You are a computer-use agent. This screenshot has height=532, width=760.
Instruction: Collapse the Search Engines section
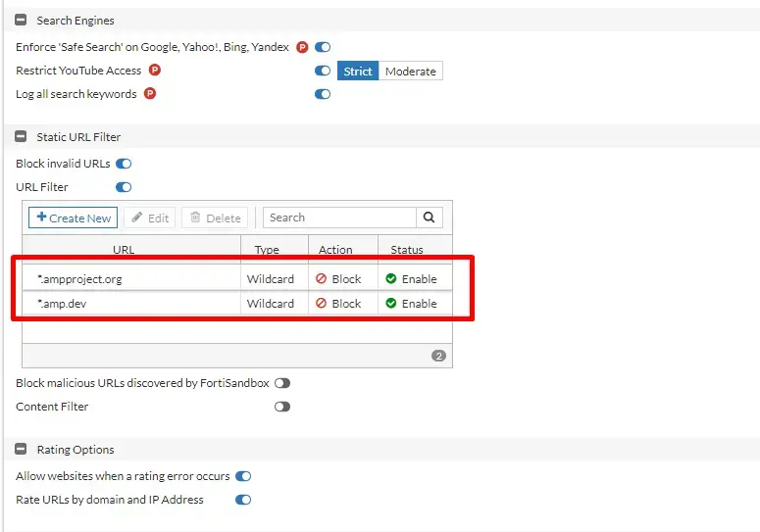pos(21,21)
